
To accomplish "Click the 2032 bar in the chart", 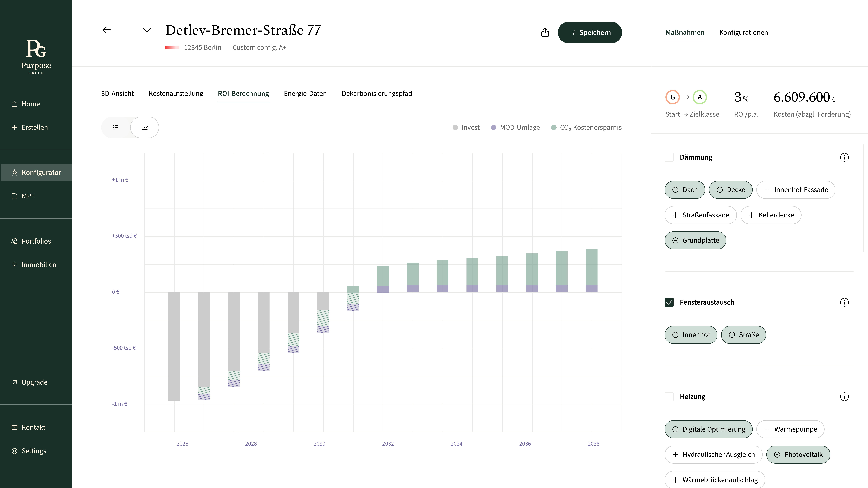I will click(383, 279).
